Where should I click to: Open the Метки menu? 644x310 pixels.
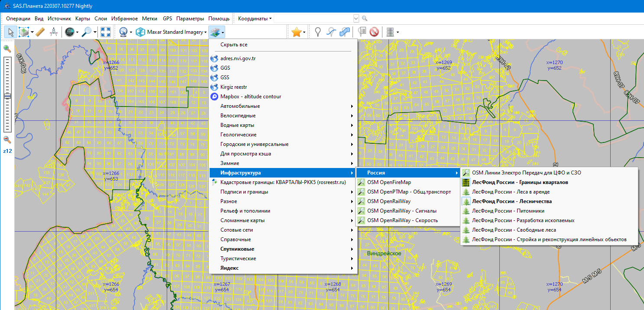(149, 19)
